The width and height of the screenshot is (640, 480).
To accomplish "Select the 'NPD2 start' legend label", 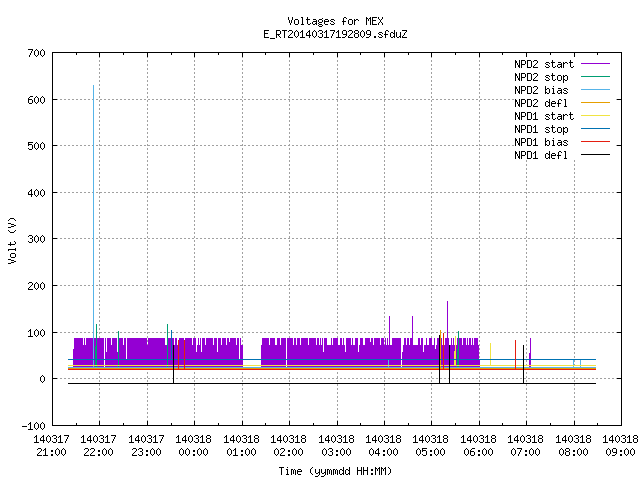I will [544, 64].
